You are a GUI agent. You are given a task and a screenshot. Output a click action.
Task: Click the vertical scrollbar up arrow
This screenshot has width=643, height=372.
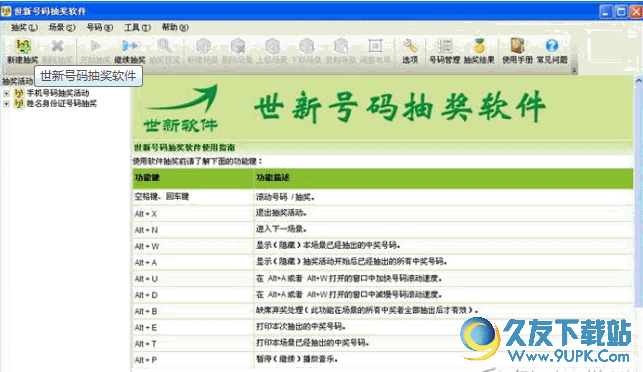(638, 81)
